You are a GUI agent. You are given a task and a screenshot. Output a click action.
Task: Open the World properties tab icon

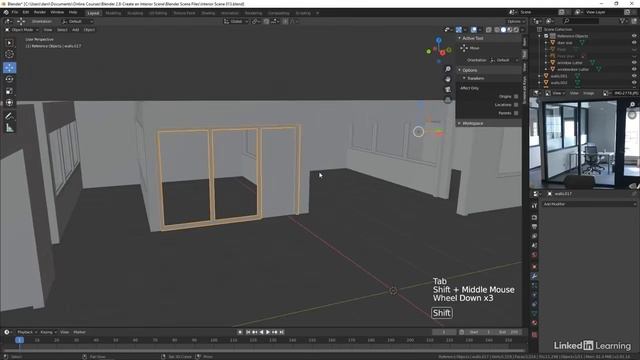pos(534,255)
